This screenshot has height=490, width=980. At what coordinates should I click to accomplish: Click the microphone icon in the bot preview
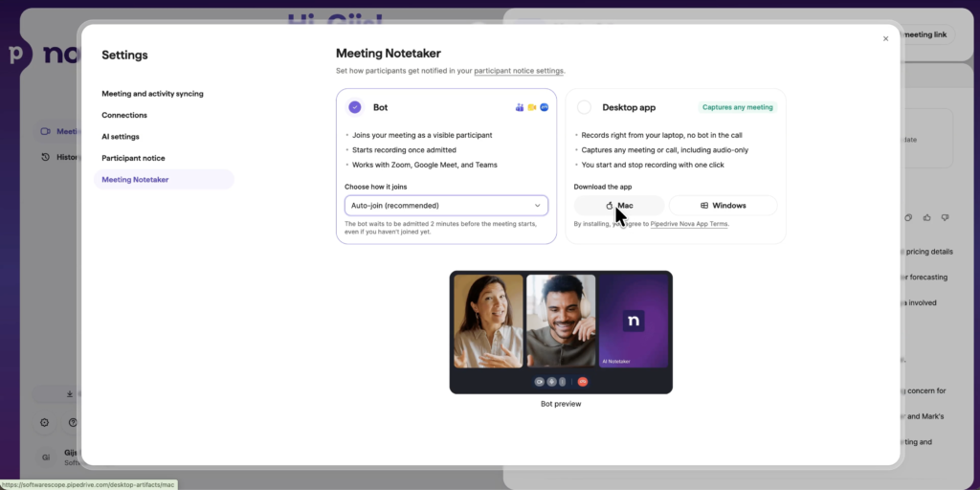551,382
